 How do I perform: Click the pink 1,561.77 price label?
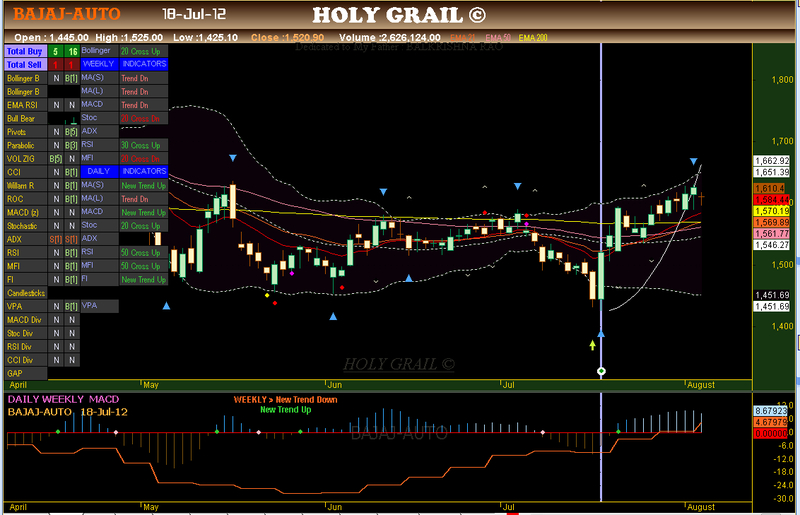click(x=772, y=233)
